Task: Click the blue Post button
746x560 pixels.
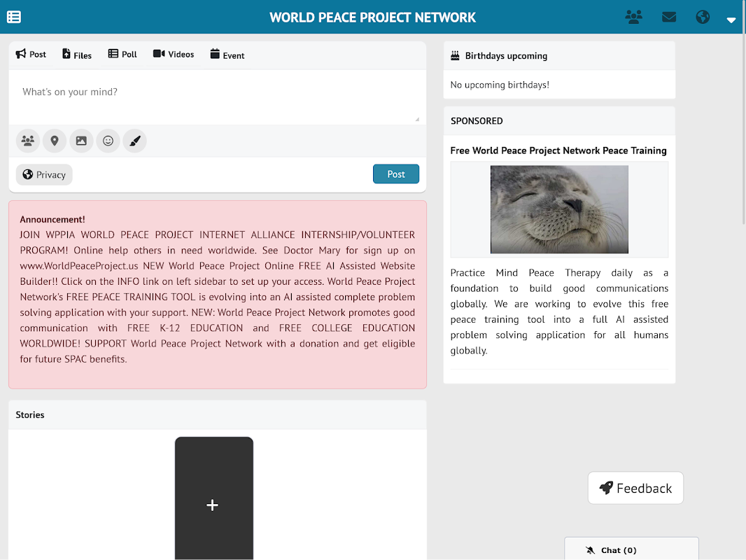Action: (396, 174)
